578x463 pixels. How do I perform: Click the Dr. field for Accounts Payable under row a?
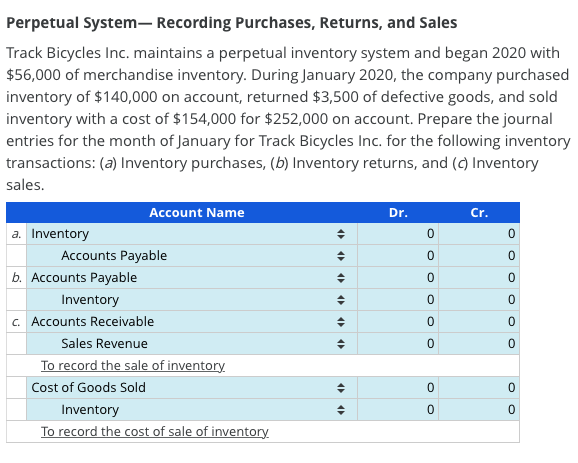tap(398, 255)
